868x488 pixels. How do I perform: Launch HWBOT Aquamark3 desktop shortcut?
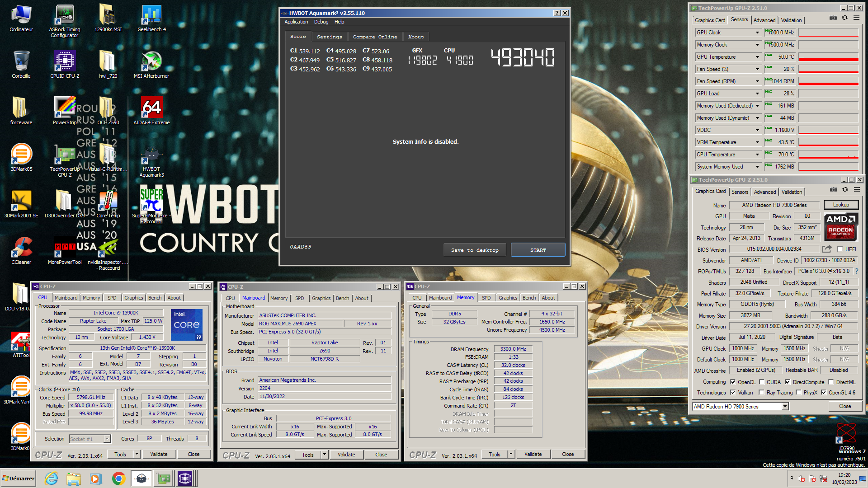click(151, 160)
